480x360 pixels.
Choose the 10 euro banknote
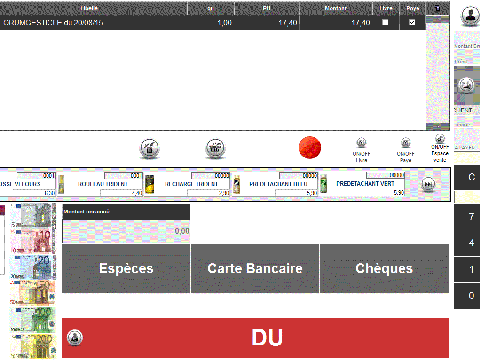click(32, 241)
